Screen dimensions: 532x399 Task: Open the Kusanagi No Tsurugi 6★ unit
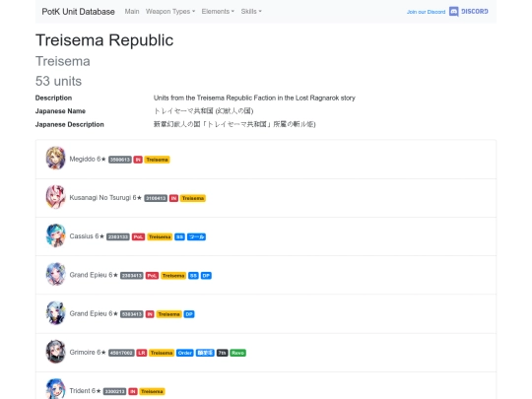pyautogui.click(x=105, y=198)
